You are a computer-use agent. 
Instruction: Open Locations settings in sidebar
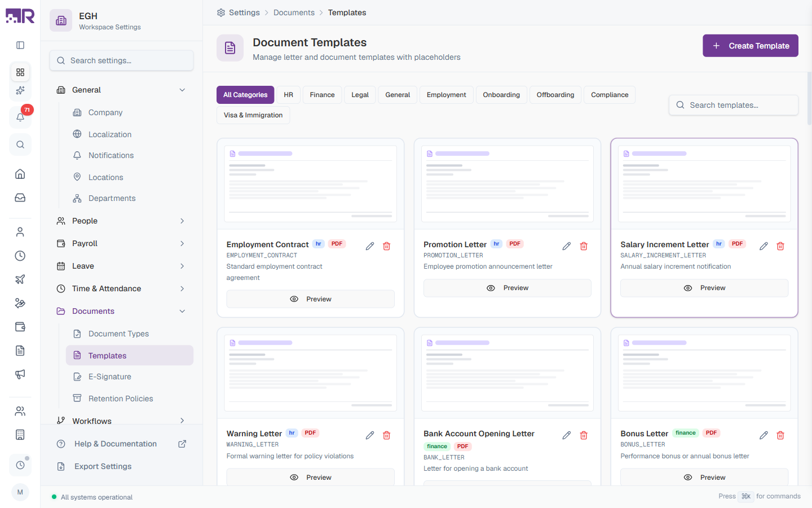pos(130,177)
